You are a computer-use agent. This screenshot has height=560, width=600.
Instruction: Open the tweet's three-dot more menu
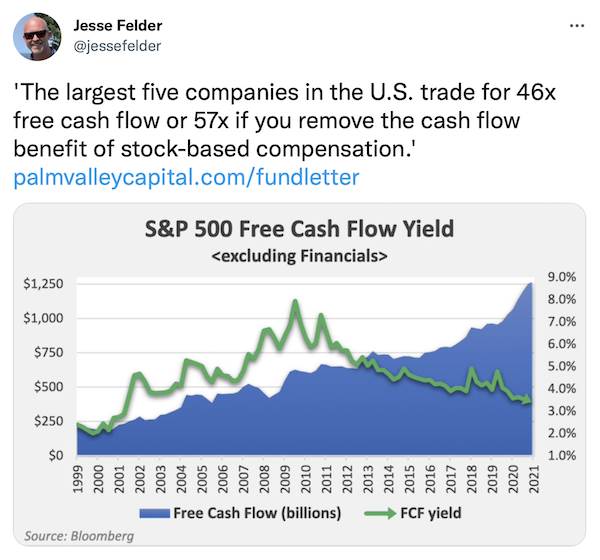(x=577, y=26)
